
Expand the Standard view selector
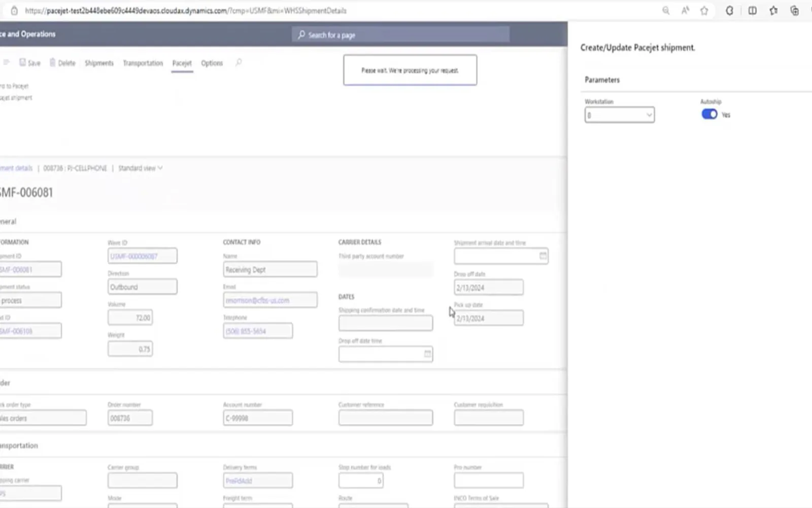point(141,168)
